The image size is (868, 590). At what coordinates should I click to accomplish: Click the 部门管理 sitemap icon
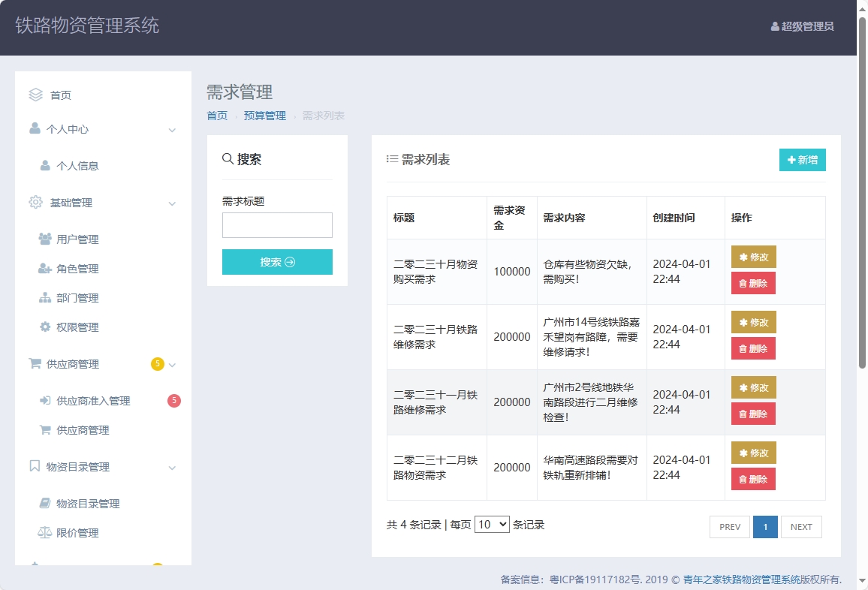pyautogui.click(x=45, y=297)
